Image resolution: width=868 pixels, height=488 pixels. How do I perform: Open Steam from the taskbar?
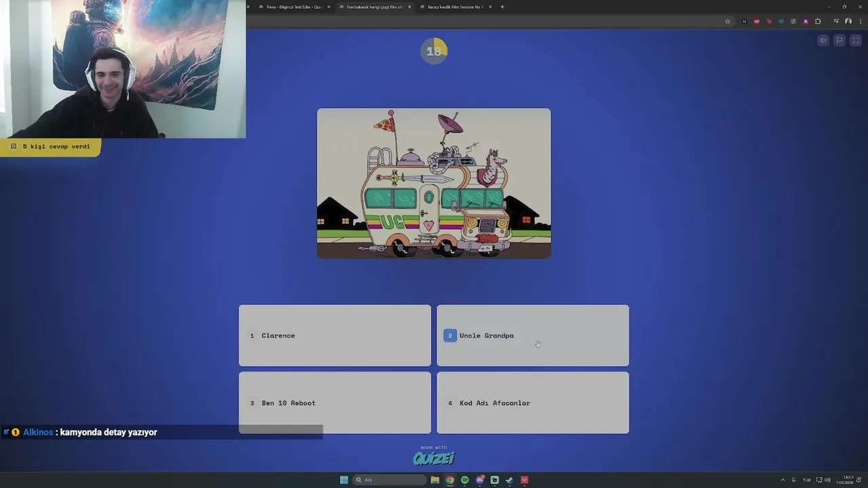coord(509,480)
